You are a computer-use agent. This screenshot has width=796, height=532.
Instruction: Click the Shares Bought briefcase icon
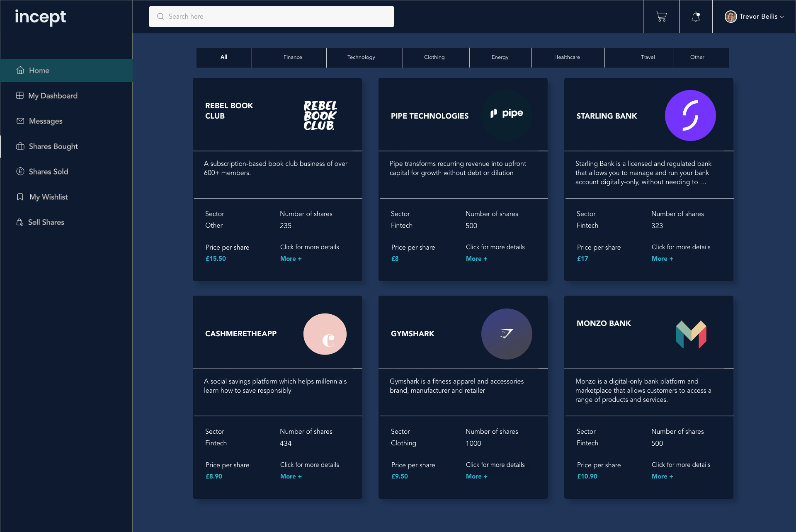pyautogui.click(x=20, y=146)
